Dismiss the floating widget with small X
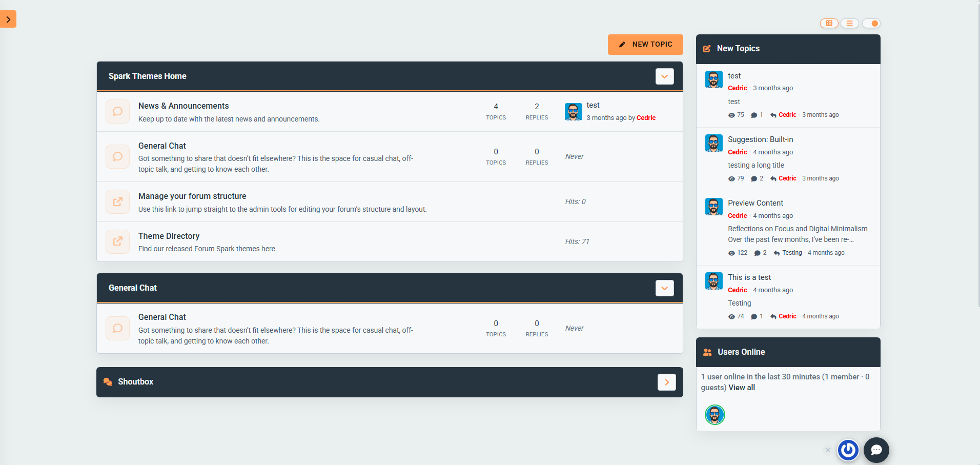980x465 pixels. point(828,450)
